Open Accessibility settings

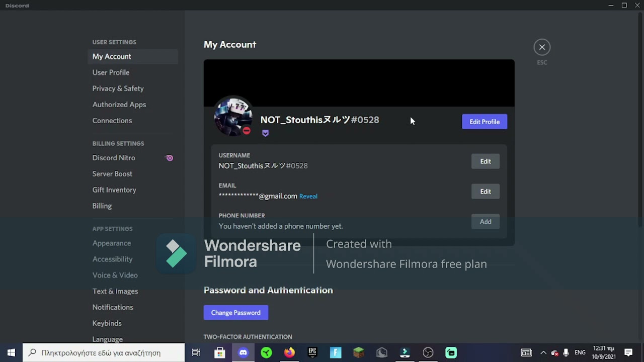133,259
